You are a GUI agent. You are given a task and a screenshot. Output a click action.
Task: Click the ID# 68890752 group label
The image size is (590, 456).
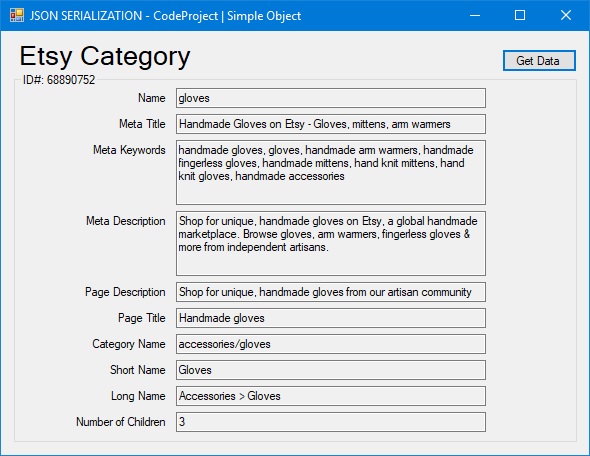59,80
